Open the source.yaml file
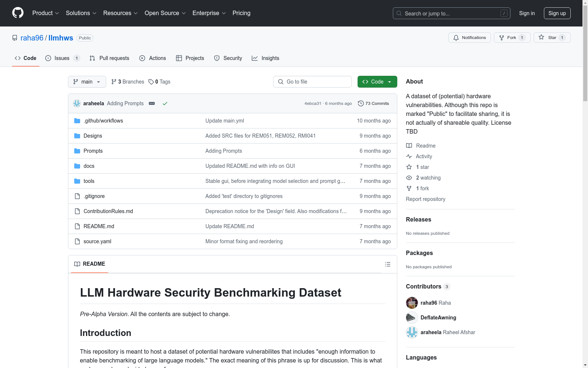Image resolution: width=588 pixels, height=368 pixels. tap(97, 241)
